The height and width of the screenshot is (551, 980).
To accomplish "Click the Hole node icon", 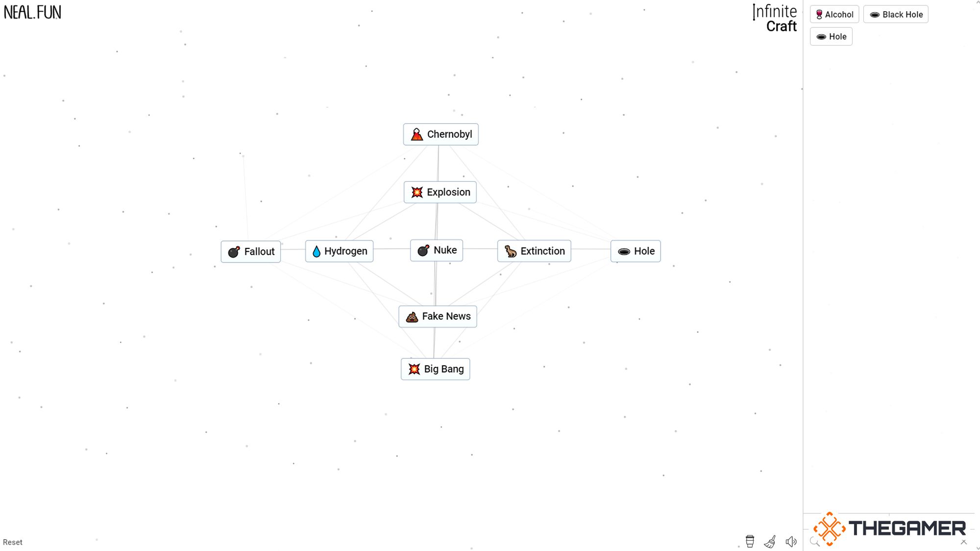I will [x=623, y=251].
